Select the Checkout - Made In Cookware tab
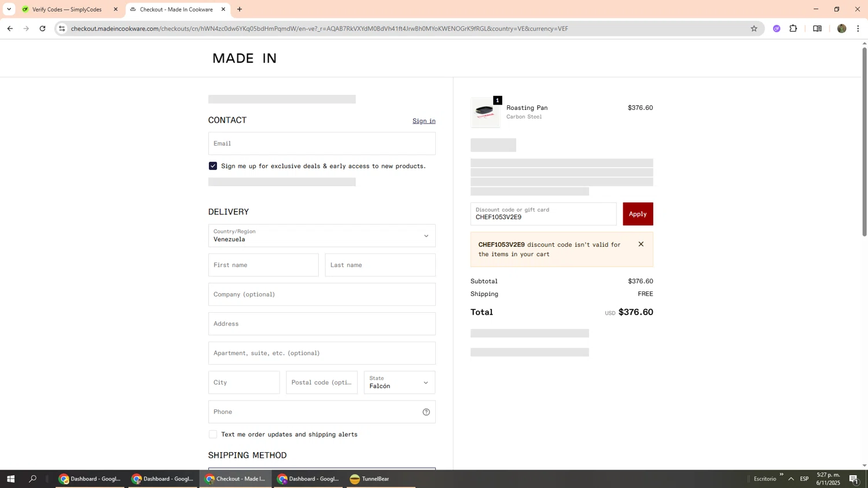This screenshot has height=488, width=868. point(177,9)
